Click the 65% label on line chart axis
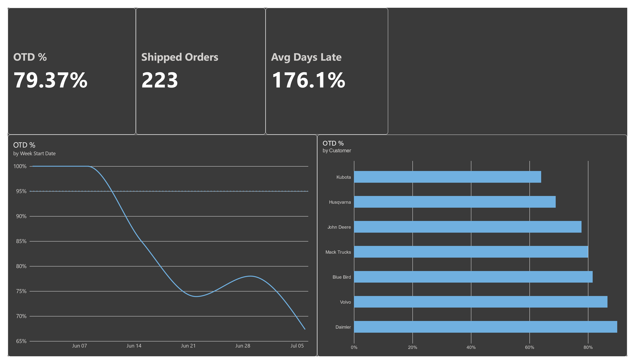The image size is (635, 364). tap(21, 342)
